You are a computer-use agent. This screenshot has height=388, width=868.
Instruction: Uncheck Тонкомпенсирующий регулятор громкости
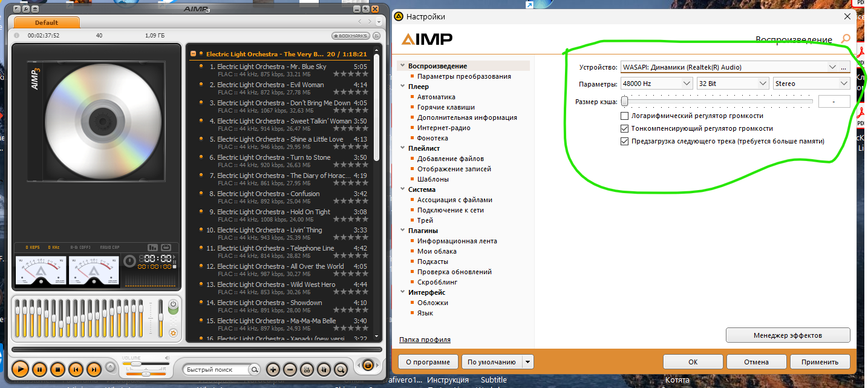[x=625, y=128]
